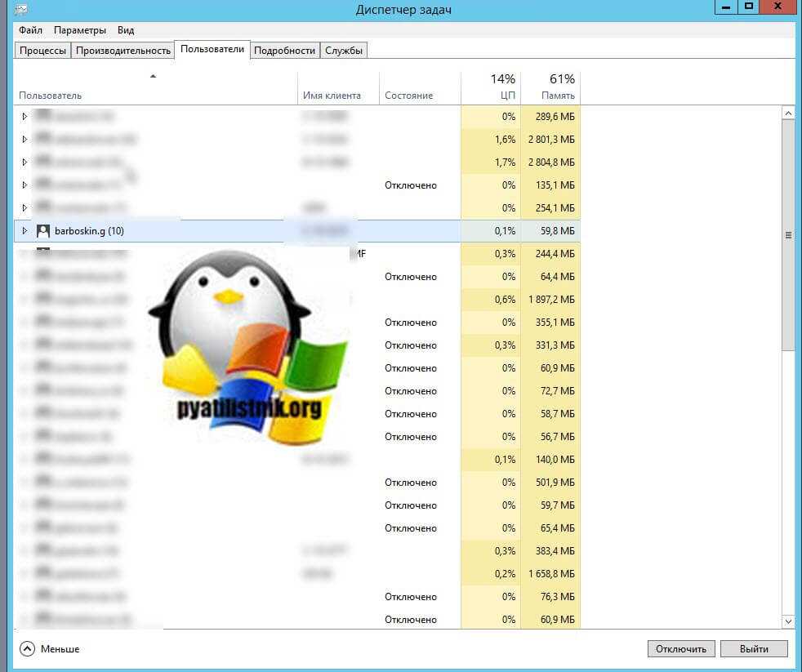Expand the user row using 289,6 МБ memory
802x672 pixels.
click(24, 117)
